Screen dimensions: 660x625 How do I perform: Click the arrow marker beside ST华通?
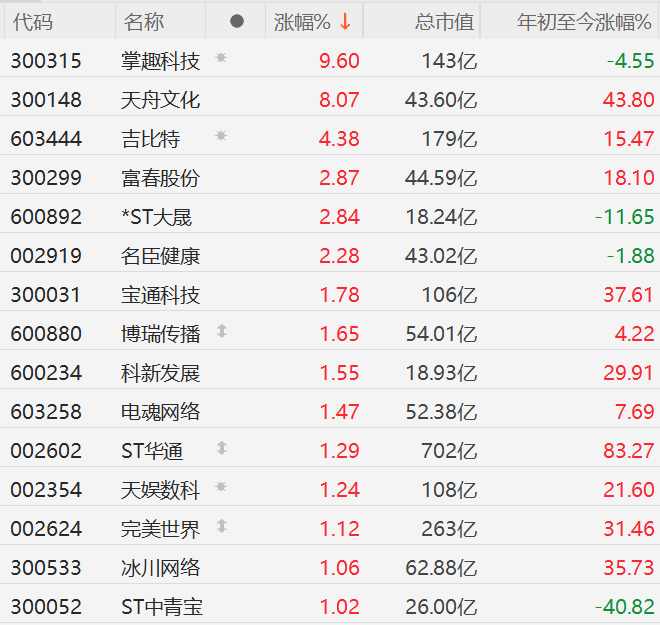[222, 448]
